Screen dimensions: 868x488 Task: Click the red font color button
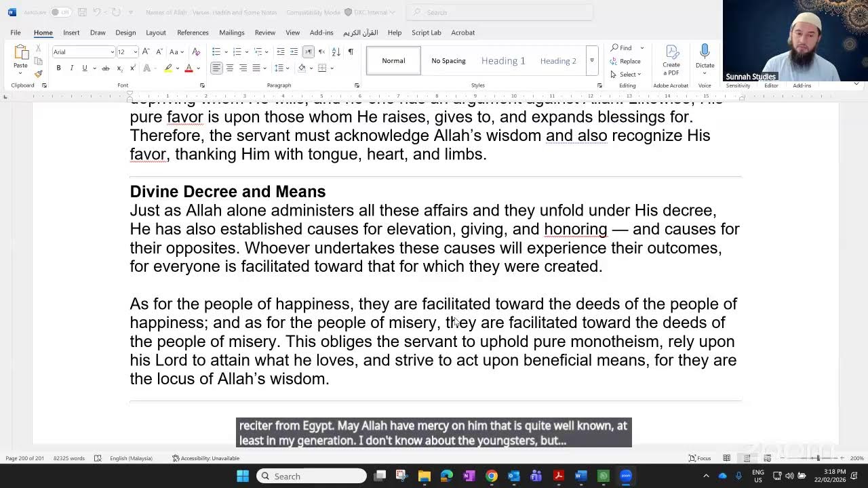pyautogui.click(x=189, y=68)
